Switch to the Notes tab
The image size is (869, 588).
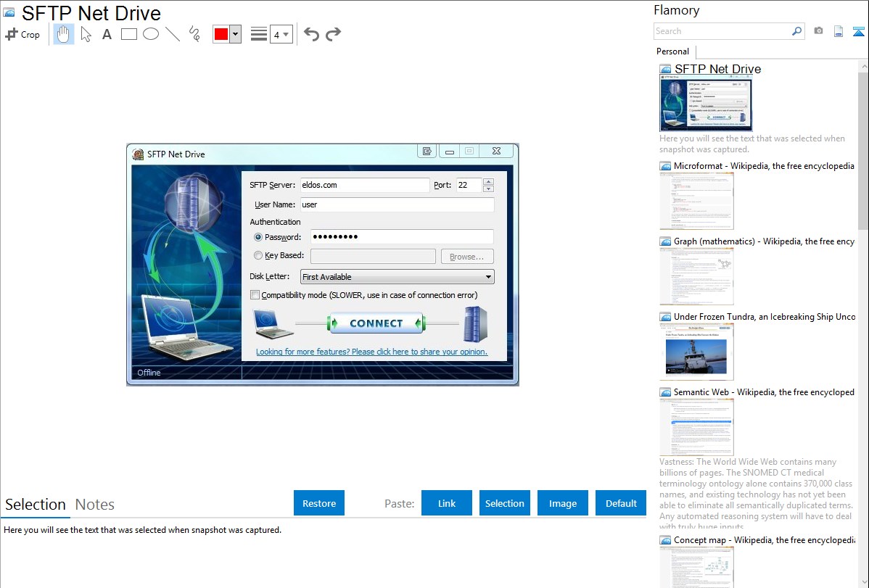pos(95,505)
